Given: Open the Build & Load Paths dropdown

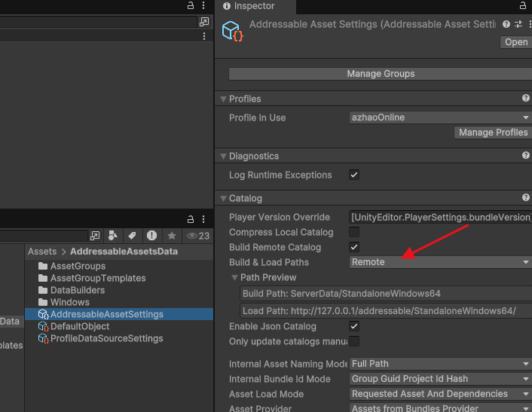Looking at the screenshot, I should [x=440, y=262].
